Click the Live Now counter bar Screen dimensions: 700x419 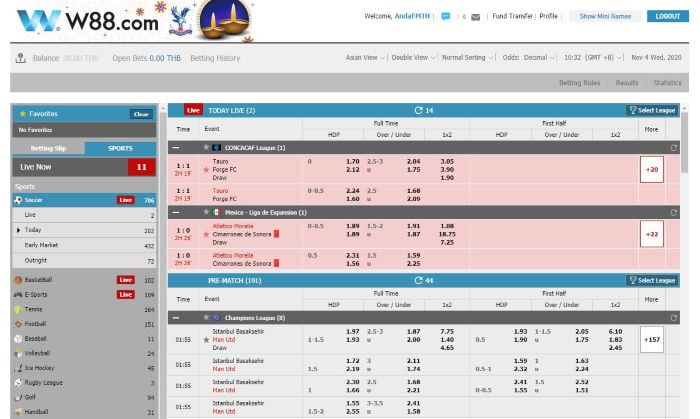coord(84,167)
